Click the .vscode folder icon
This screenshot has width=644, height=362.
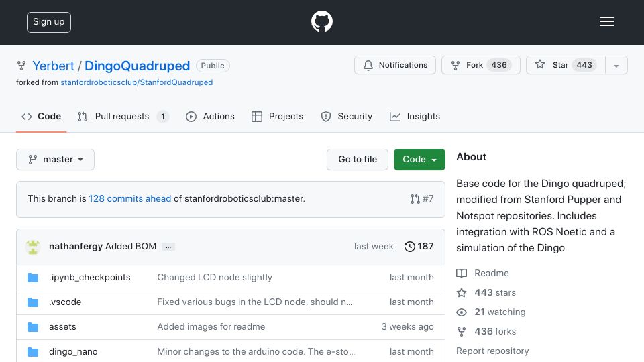[x=33, y=302]
